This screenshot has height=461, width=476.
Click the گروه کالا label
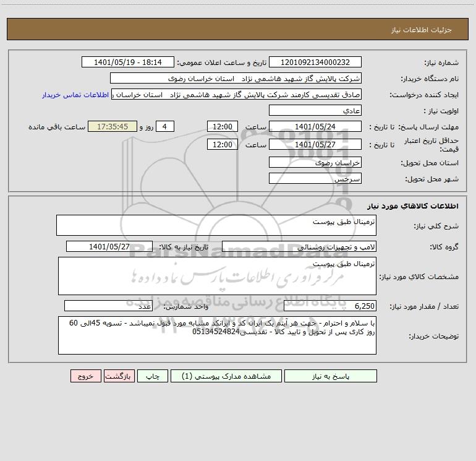(444, 248)
